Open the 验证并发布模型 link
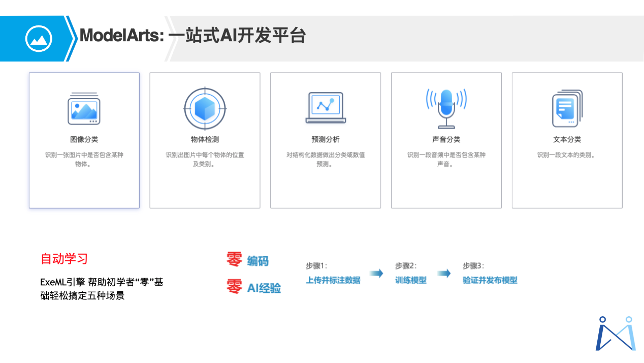Viewport: 644px width, 363px height. click(490, 280)
